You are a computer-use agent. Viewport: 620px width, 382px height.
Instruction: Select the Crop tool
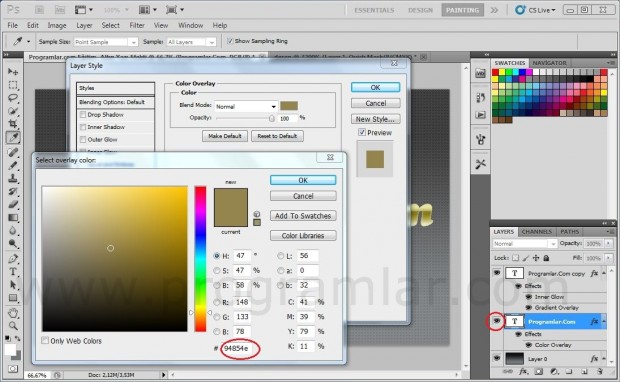tap(13, 124)
